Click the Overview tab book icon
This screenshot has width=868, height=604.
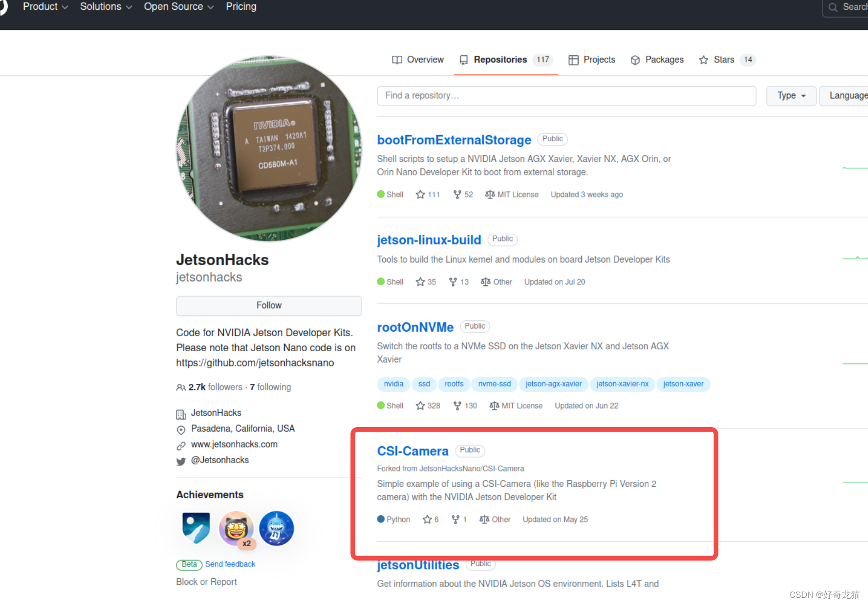tap(397, 60)
